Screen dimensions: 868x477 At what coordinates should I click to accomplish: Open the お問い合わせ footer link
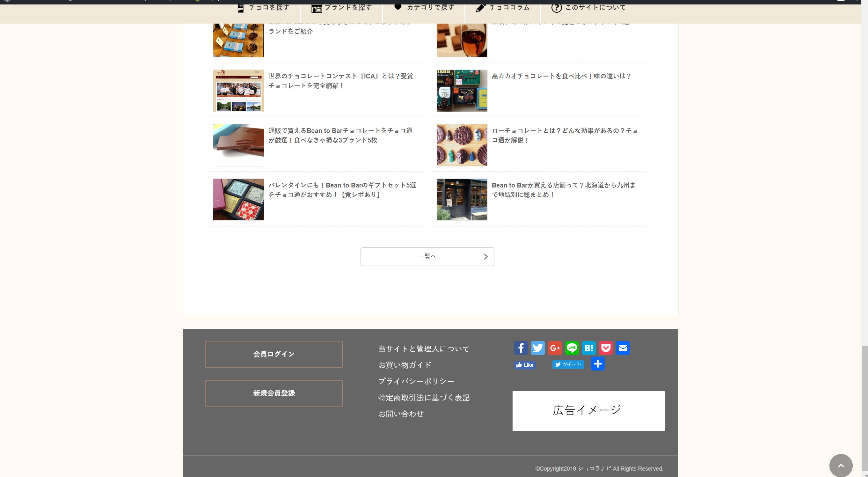tap(401, 414)
